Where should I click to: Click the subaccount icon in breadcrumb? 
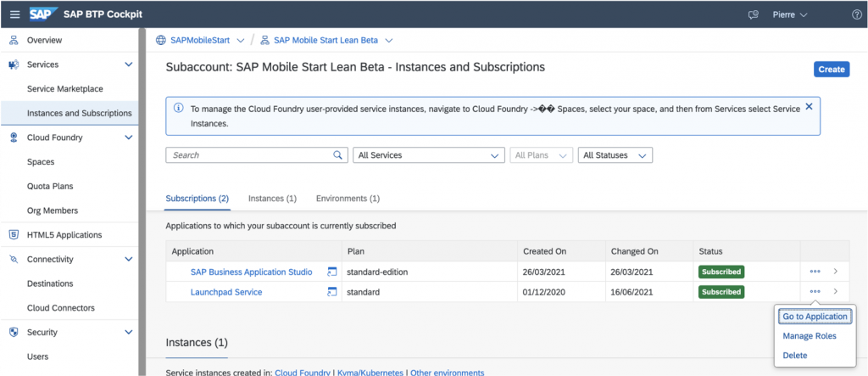point(264,41)
